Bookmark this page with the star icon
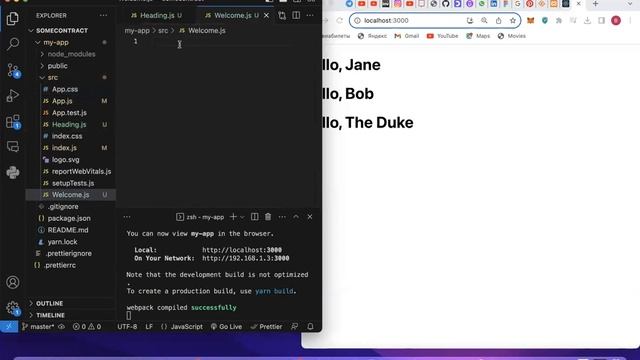640x360 pixels. (513, 20)
